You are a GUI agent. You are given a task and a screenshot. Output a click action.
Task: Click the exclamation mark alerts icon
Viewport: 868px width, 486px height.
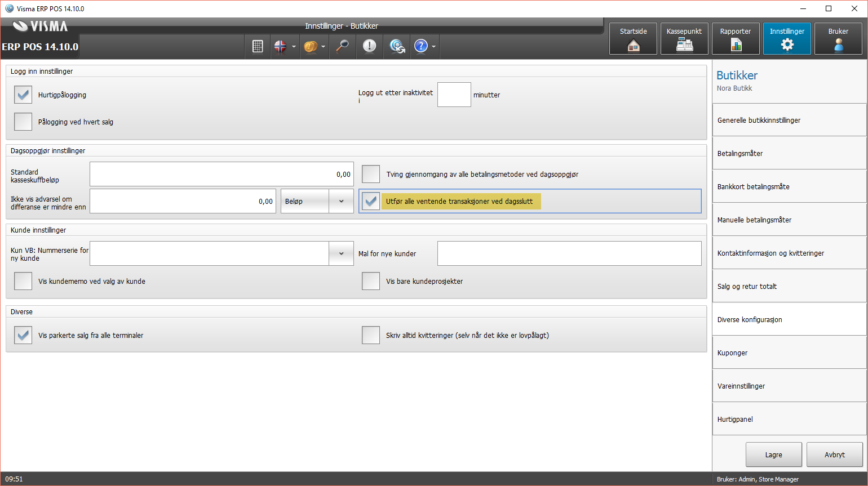point(369,46)
